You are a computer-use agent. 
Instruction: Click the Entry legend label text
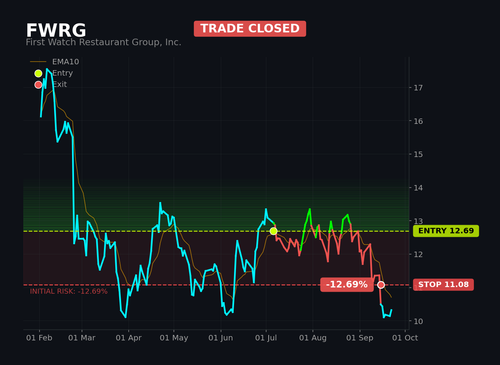(62, 73)
